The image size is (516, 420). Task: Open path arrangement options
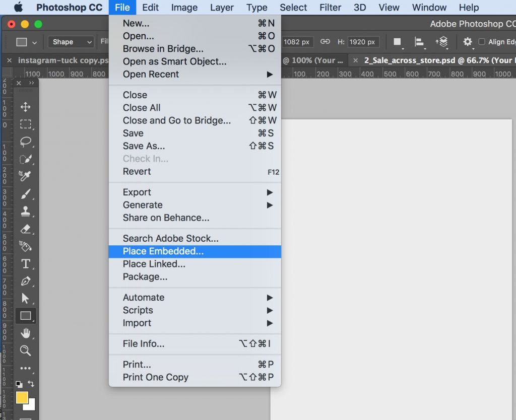tap(442, 42)
